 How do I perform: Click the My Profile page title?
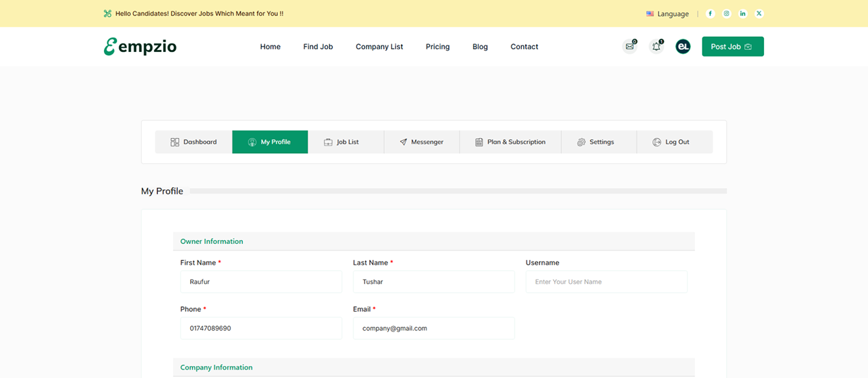point(162,191)
